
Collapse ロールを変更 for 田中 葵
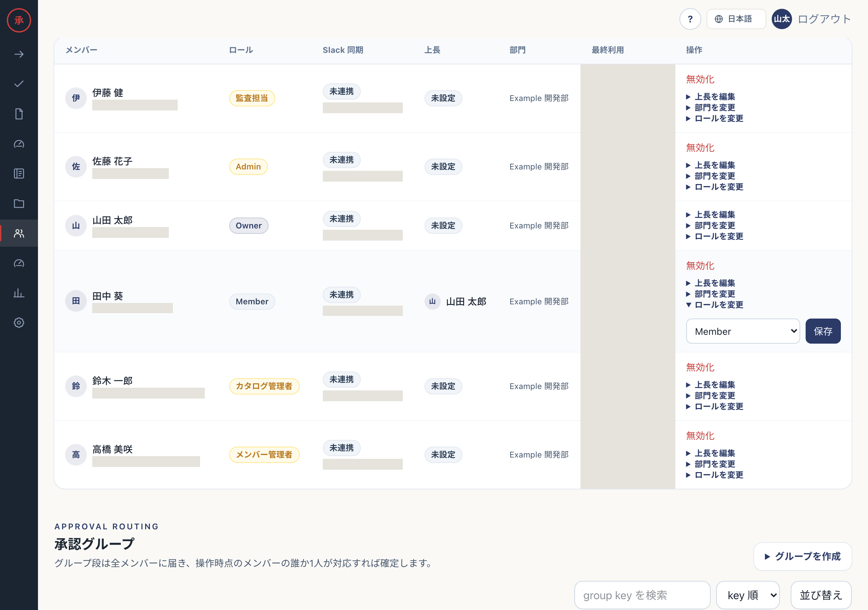[x=714, y=305]
